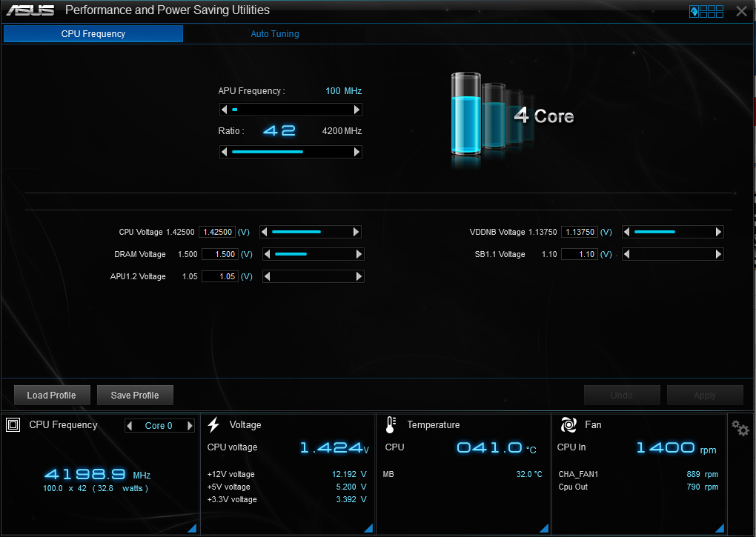Click the CPU Voltage slider bar
Screen dimensions: 756x537
click(310, 232)
